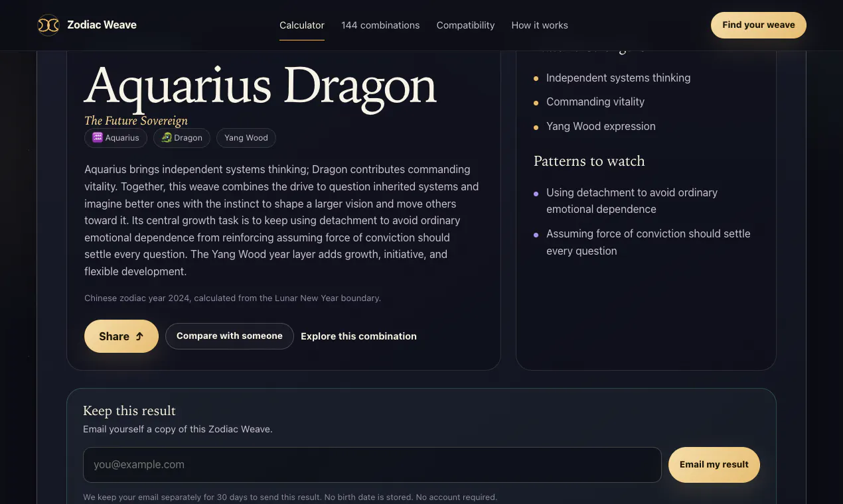Image resolution: width=843 pixels, height=504 pixels.
Task: Follow the Explore this combination link
Action: click(358, 336)
